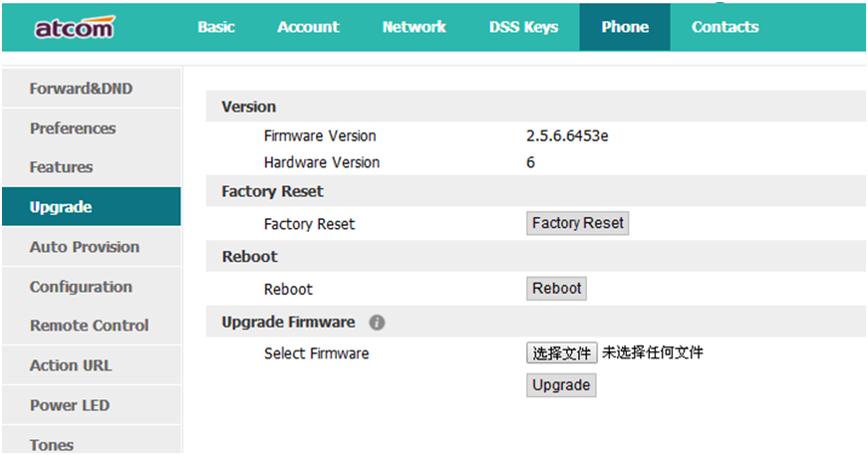Click the atcom logo

coord(75,28)
